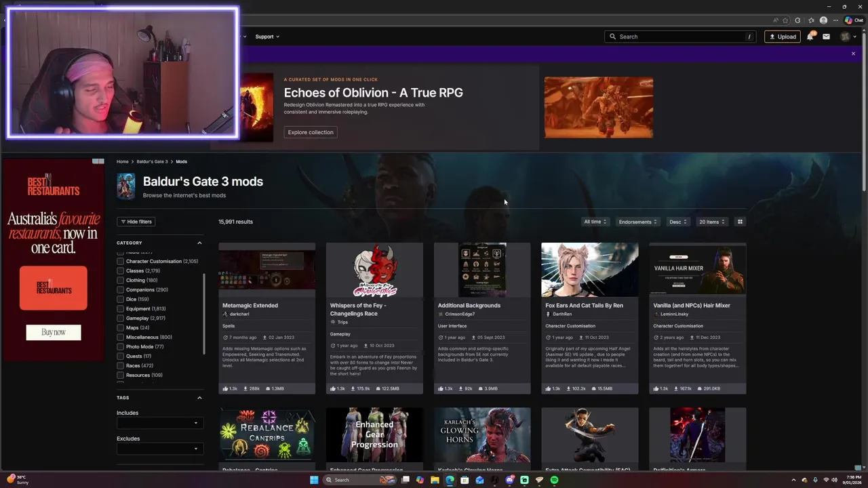Open the Endorsements sort dropdown
The height and width of the screenshot is (488, 868).
coord(638,222)
